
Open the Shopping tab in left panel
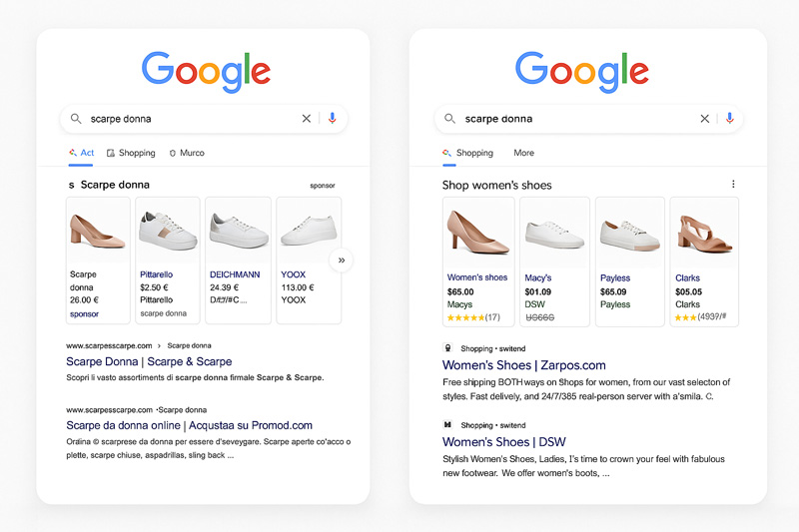[131, 153]
